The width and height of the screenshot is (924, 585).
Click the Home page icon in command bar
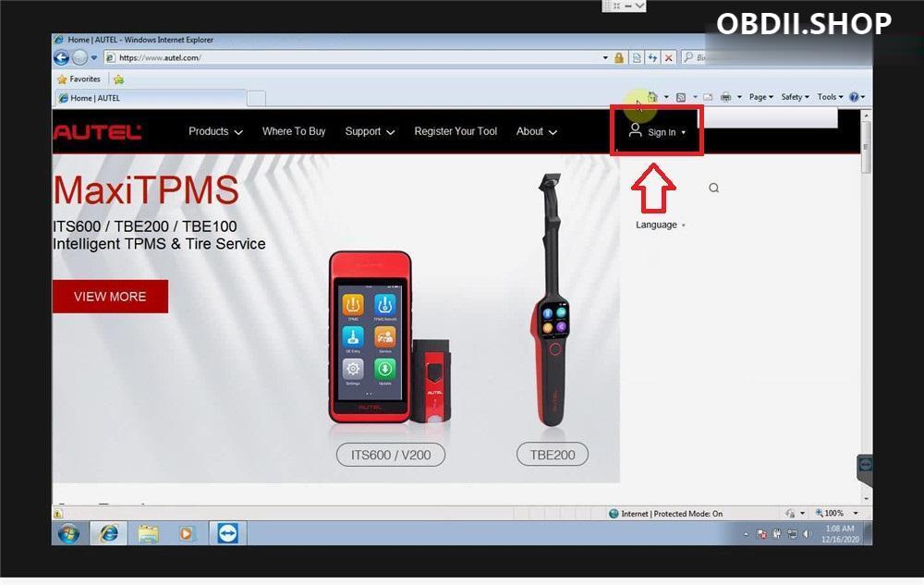(x=651, y=97)
